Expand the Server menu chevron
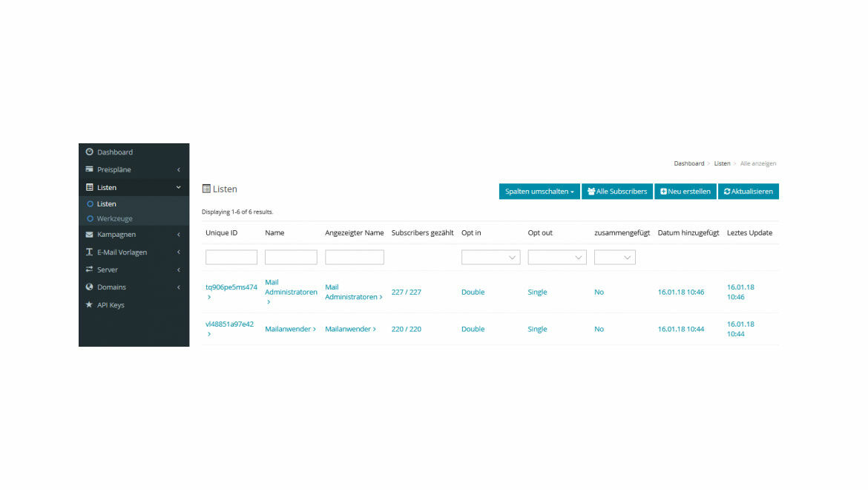The width and height of the screenshot is (868, 490). point(178,270)
